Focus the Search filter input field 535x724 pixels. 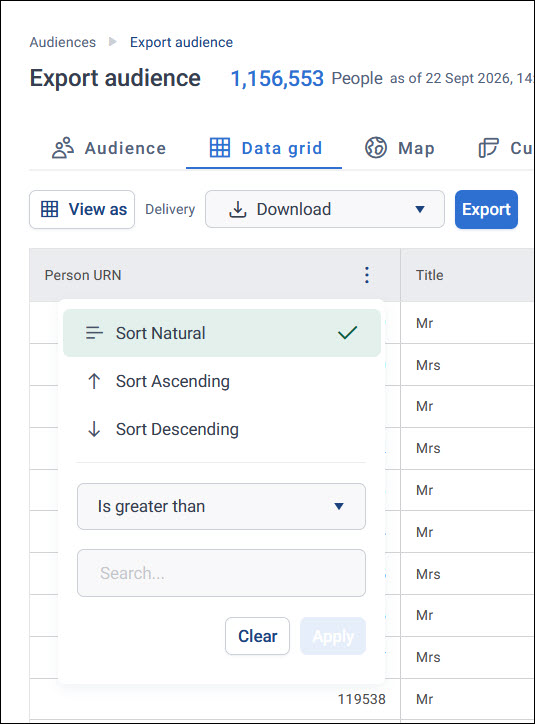point(221,573)
